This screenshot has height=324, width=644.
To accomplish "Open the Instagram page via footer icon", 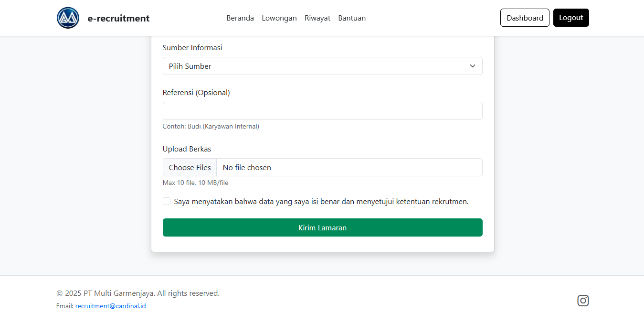I will pyautogui.click(x=583, y=301).
